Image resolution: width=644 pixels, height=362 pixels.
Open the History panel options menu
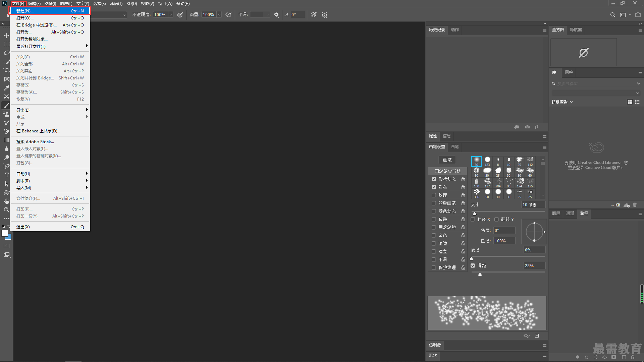pos(545,30)
